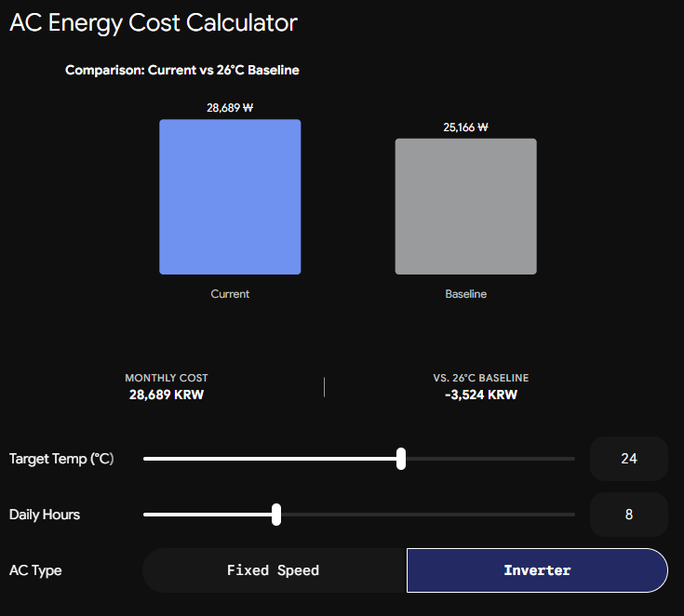684x616 pixels.
Task: Click the Daily Hours value field showing 8
Action: pyautogui.click(x=628, y=515)
